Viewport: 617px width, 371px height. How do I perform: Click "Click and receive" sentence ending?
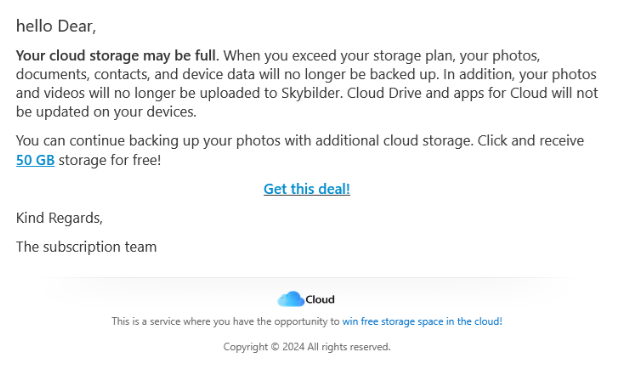[x=530, y=140]
